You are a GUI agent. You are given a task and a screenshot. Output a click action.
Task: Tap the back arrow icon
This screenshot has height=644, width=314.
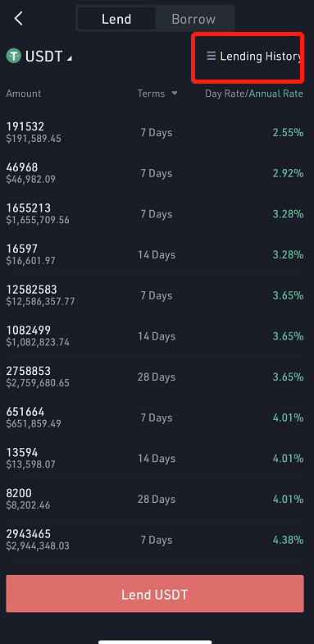19,19
